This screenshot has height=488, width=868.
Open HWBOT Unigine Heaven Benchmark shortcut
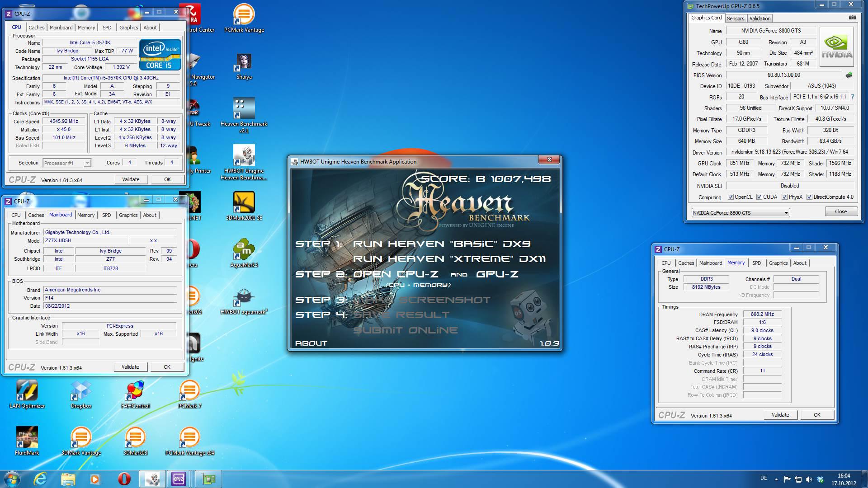click(x=244, y=162)
